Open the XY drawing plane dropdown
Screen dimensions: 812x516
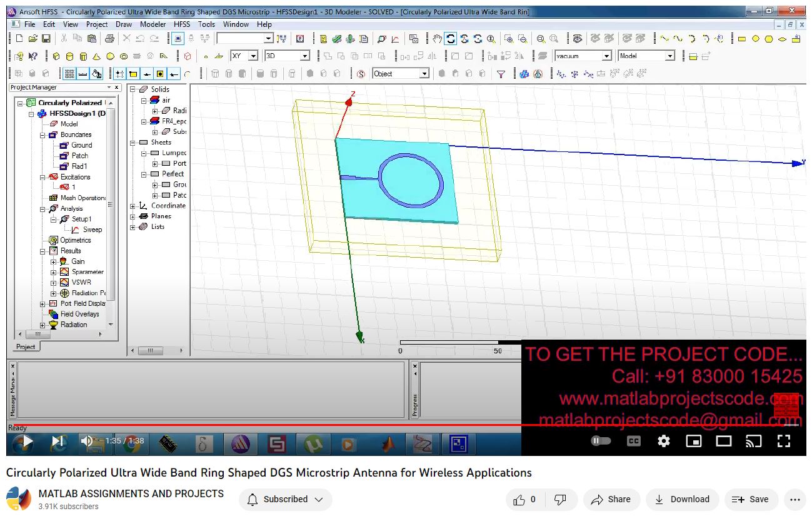[x=253, y=56]
